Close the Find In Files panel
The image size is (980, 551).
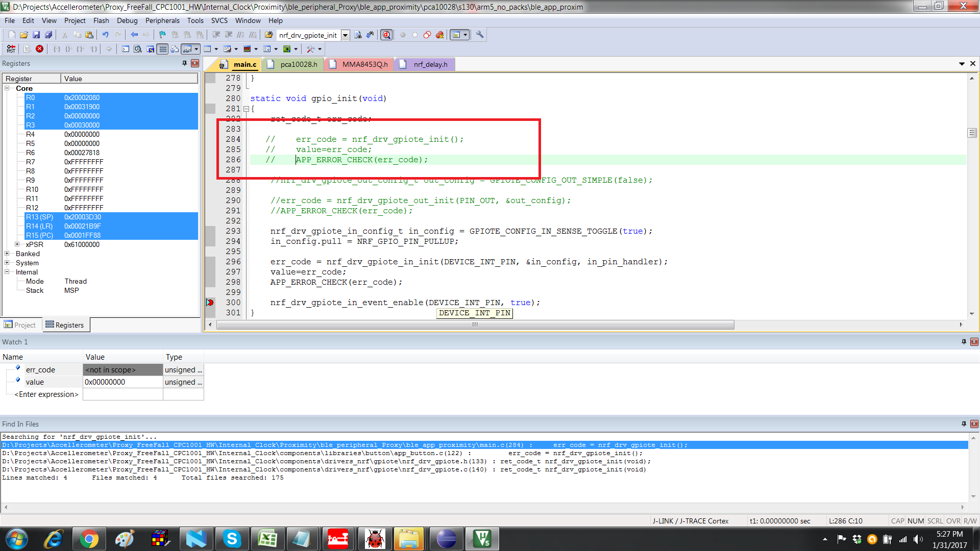[974, 424]
